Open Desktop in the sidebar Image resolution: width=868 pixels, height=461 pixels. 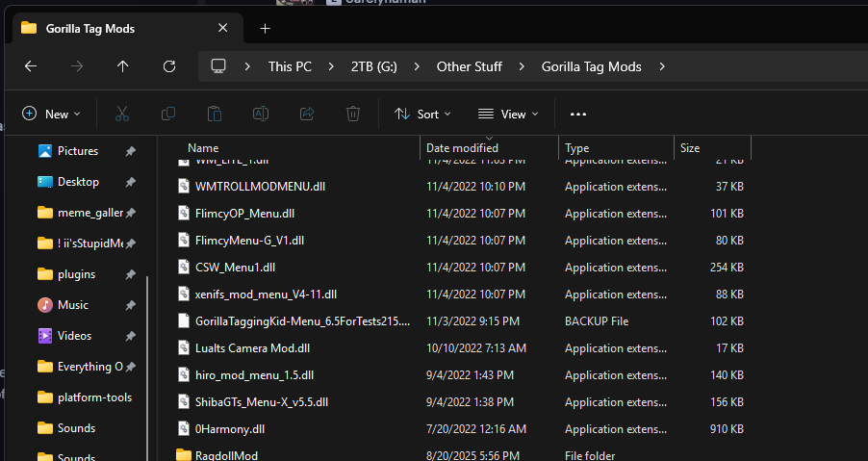(78, 182)
